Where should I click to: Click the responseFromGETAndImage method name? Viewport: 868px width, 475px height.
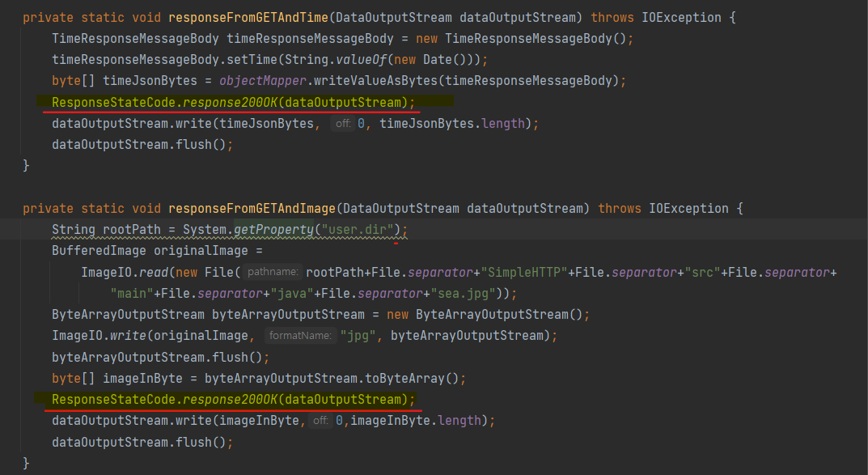coord(252,209)
